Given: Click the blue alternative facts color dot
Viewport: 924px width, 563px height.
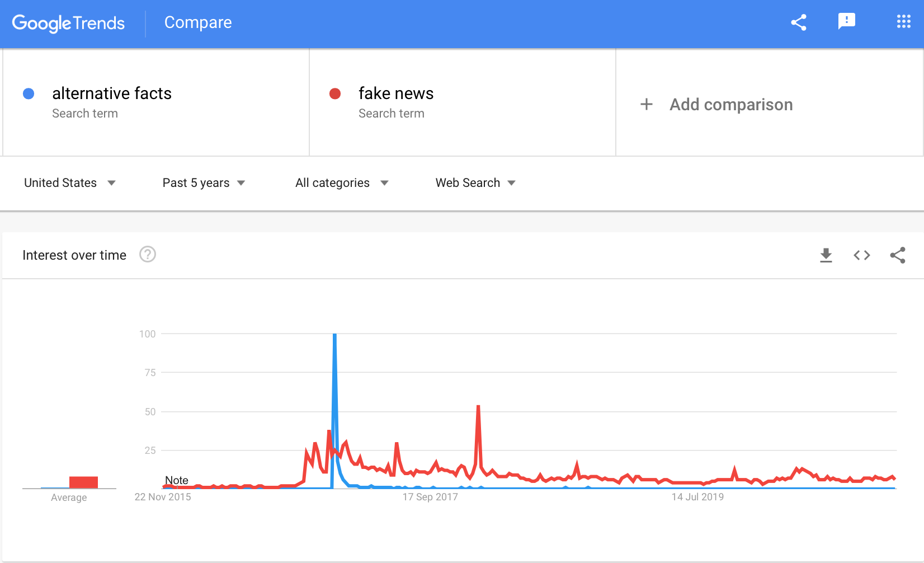Looking at the screenshot, I should (29, 93).
